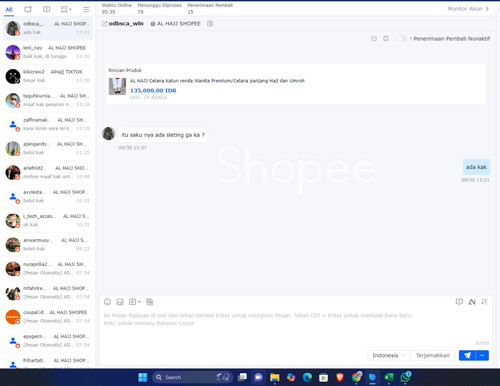500x386 pixels.
Task: Open the Indonesia language dropdown
Action: click(x=388, y=355)
